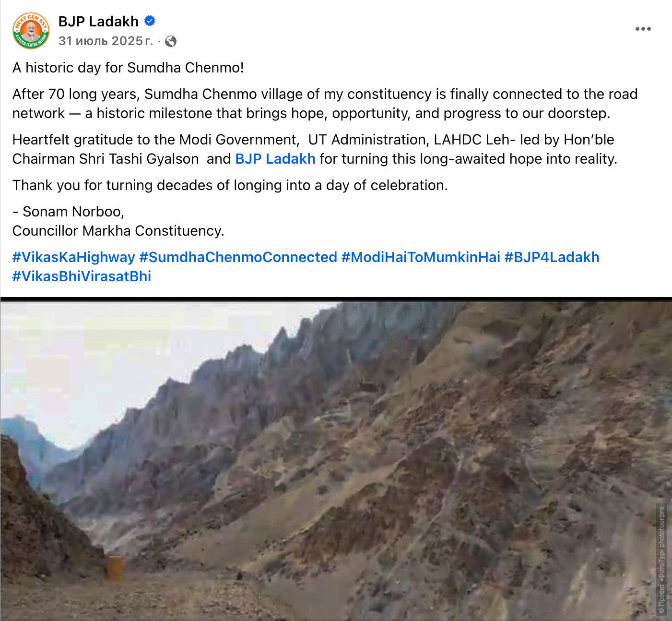672x621 pixels.
Task: Open the #VikasKaHighway hashtag
Action: click(73, 257)
